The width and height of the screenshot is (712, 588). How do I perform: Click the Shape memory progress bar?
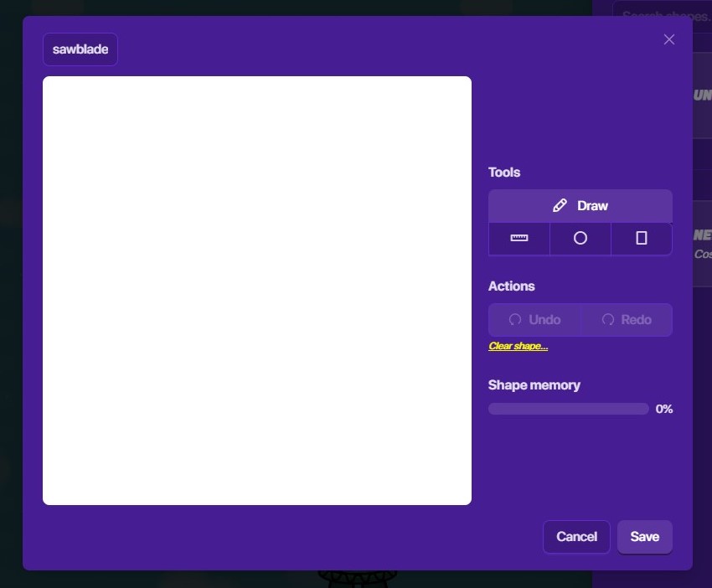568,409
